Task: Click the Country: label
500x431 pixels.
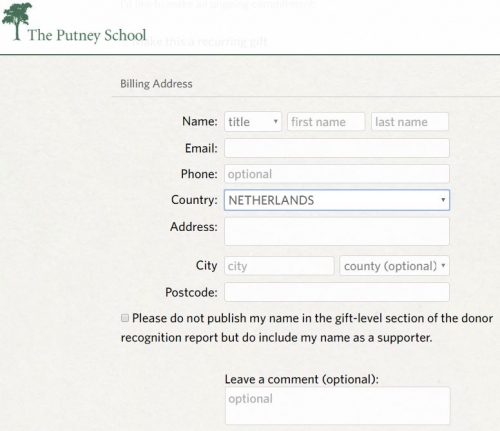Action: click(x=194, y=200)
